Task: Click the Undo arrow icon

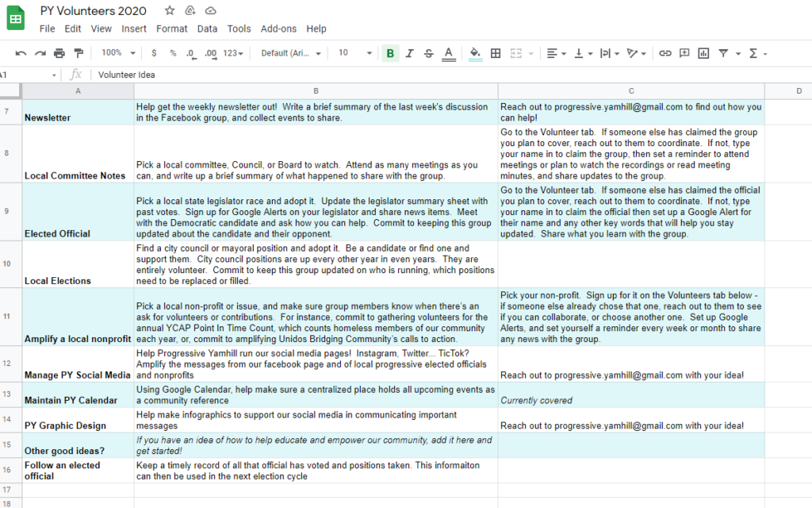Action: 21,53
